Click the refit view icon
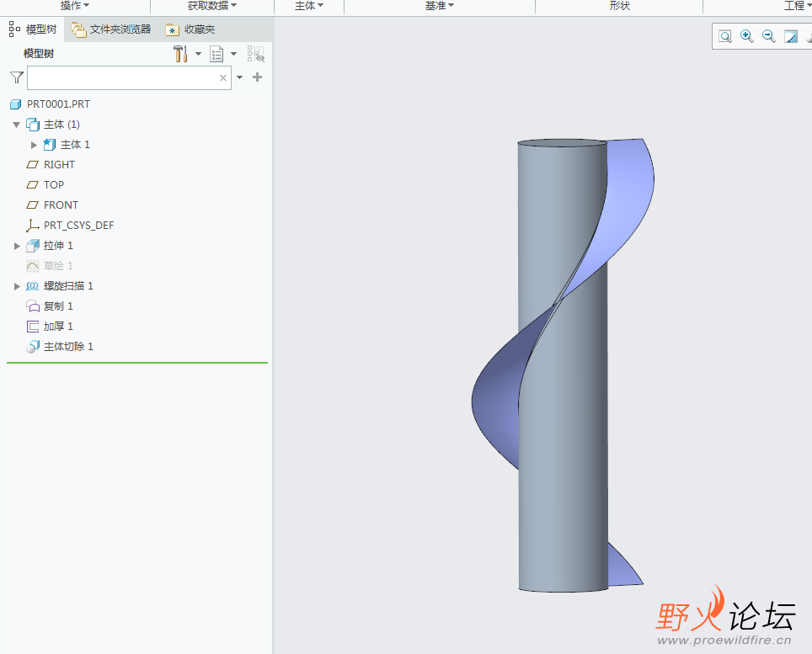This screenshot has width=812, height=654. [x=725, y=36]
